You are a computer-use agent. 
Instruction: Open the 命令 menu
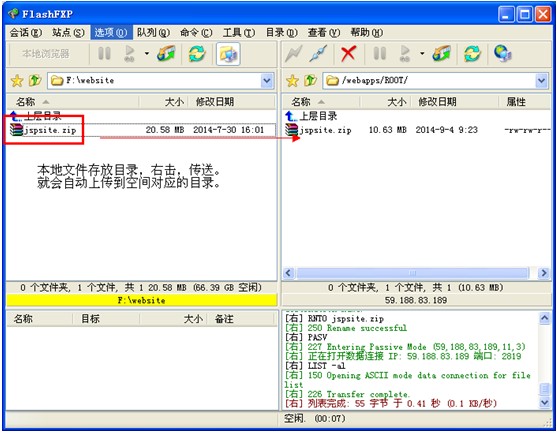pyautogui.click(x=196, y=33)
